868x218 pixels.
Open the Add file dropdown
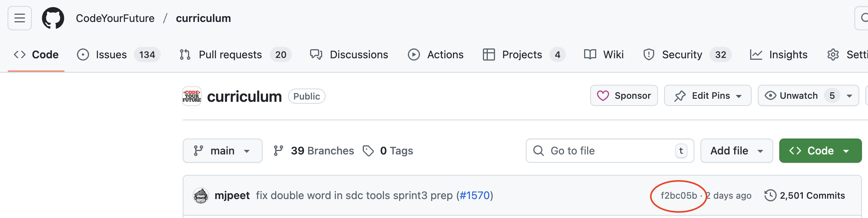(x=736, y=150)
